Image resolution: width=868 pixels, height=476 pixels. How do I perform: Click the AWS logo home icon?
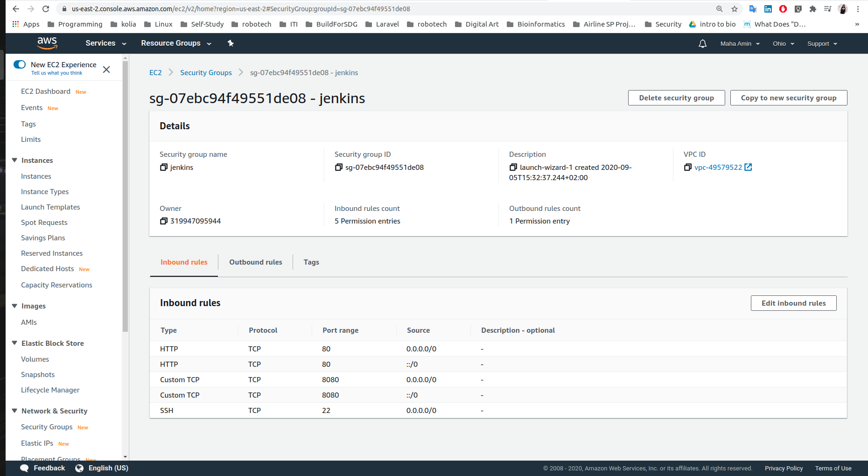[47, 43]
